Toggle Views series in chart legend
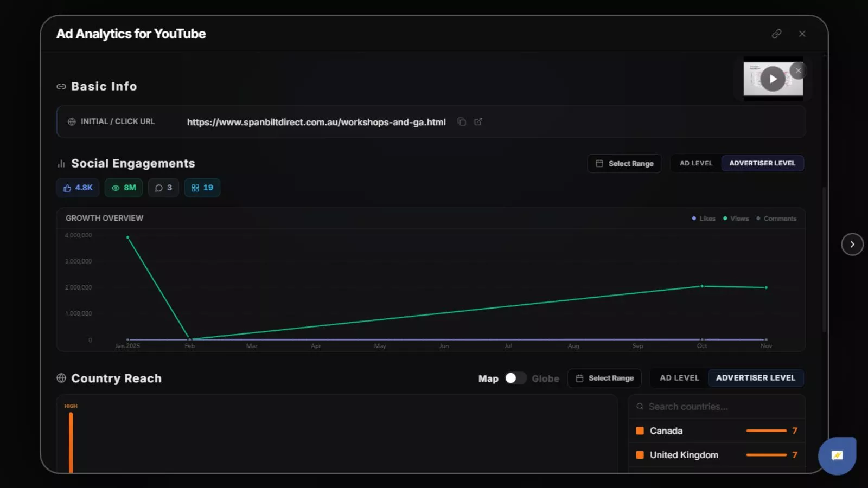 [x=736, y=219]
